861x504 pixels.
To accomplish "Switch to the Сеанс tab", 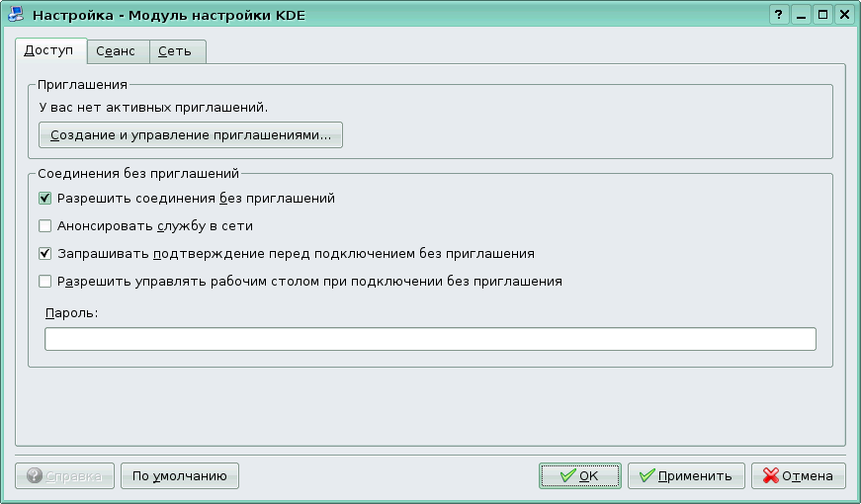I will [118, 51].
